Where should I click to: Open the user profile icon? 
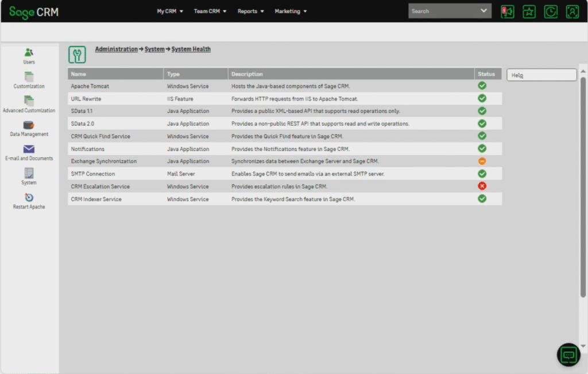pyautogui.click(x=572, y=11)
